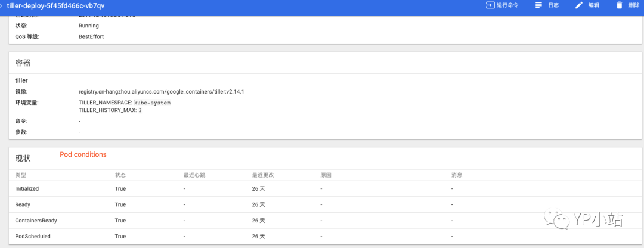Click the 运行命令 label in header
This screenshot has width=644, height=248.
(507, 5)
